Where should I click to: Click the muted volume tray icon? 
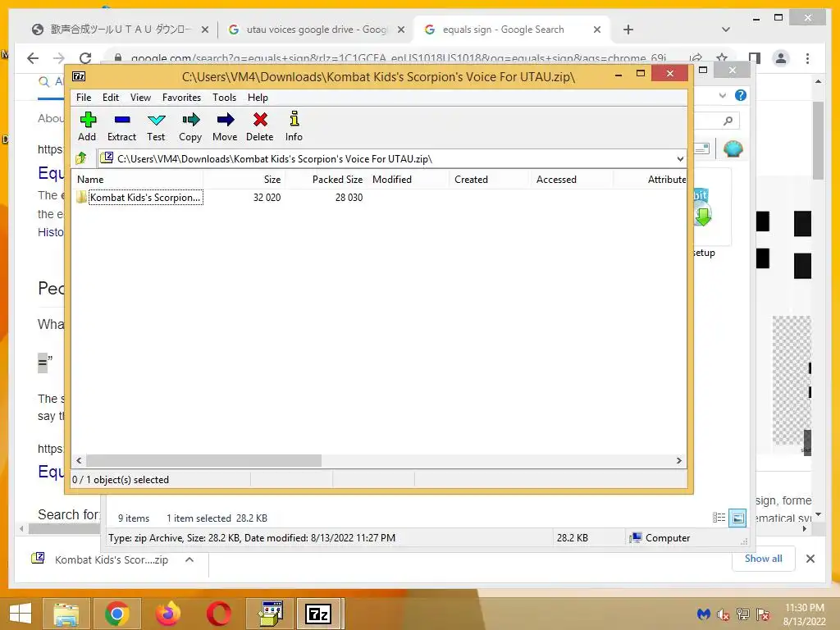coord(724,615)
